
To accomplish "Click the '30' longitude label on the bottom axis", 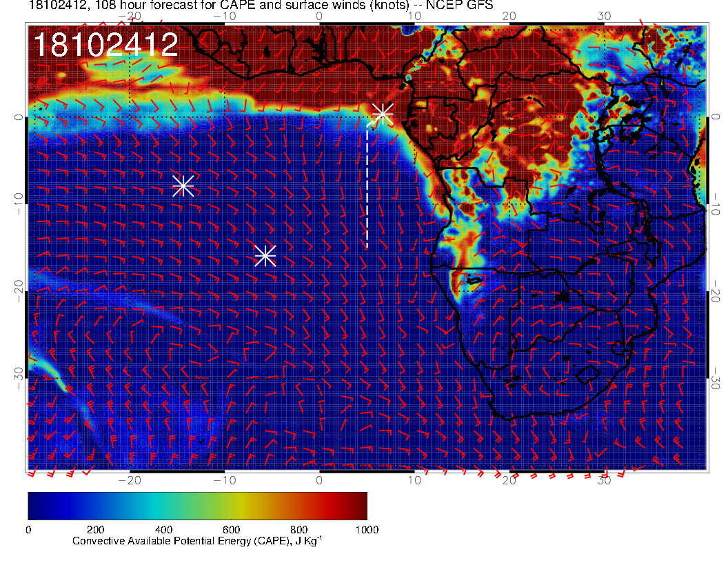I will click(604, 480).
